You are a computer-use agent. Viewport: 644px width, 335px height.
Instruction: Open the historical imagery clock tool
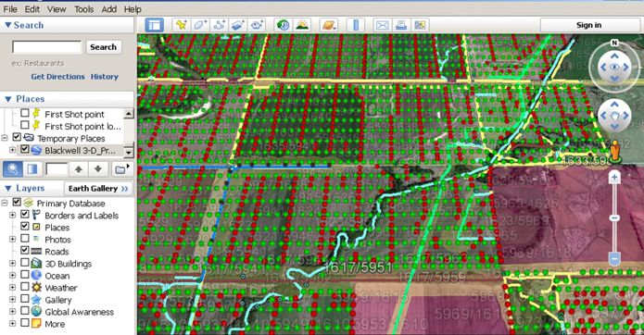tap(283, 25)
